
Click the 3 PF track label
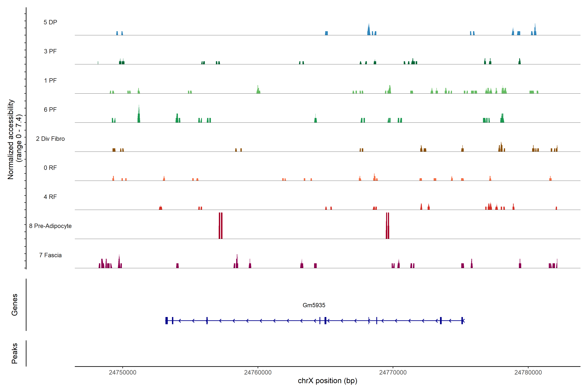(50, 51)
